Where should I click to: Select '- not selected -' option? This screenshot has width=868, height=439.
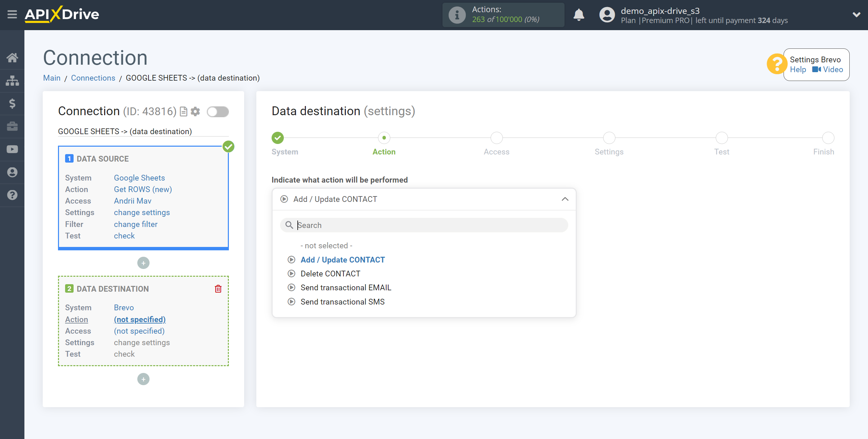tap(326, 246)
